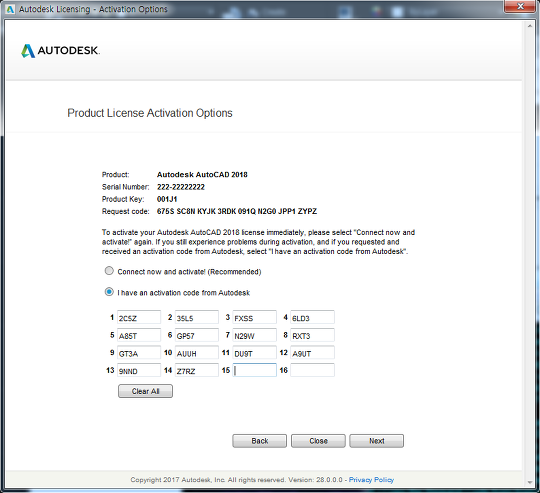
Task: Click activation code field 14 containing Z7RZ
Action: (x=197, y=370)
